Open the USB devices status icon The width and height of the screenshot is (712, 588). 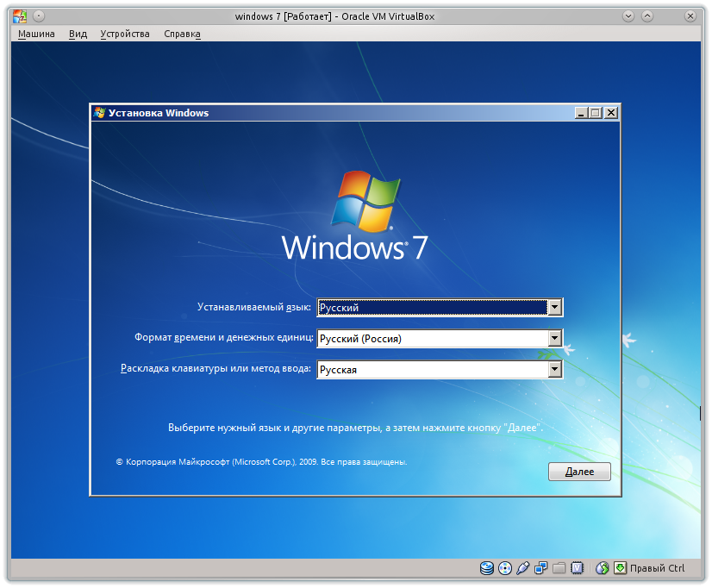522,568
